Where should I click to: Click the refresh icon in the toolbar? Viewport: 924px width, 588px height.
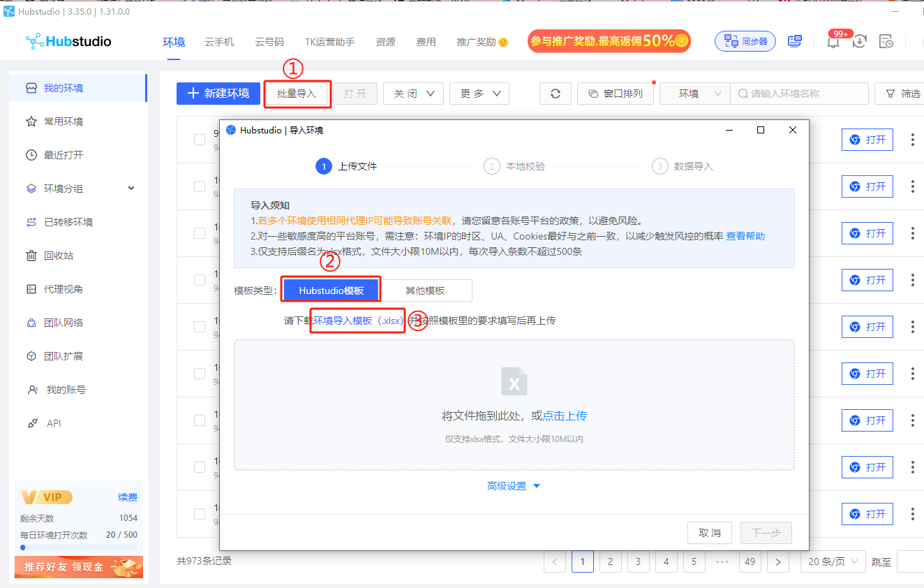click(x=556, y=94)
